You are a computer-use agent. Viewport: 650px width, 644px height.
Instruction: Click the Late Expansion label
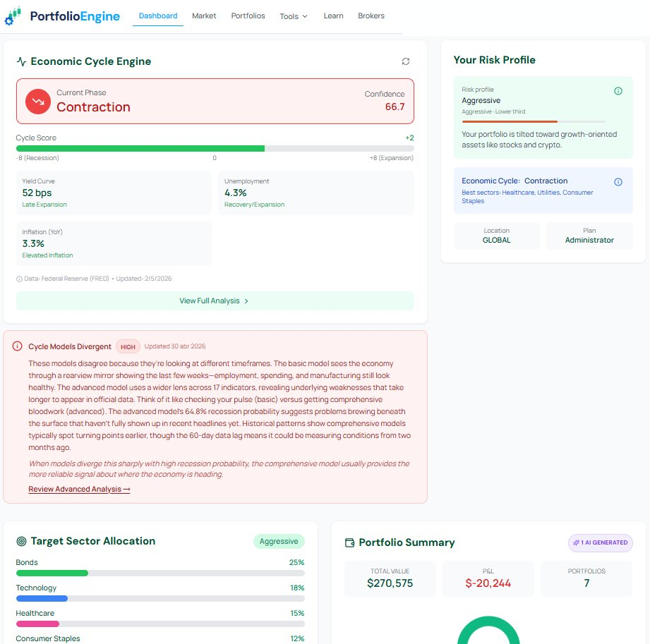point(44,205)
